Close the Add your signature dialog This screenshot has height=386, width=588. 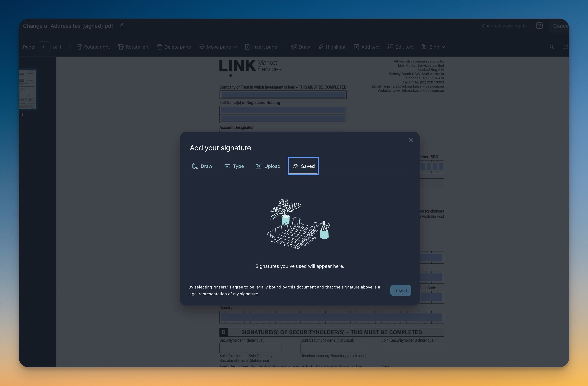coord(411,140)
